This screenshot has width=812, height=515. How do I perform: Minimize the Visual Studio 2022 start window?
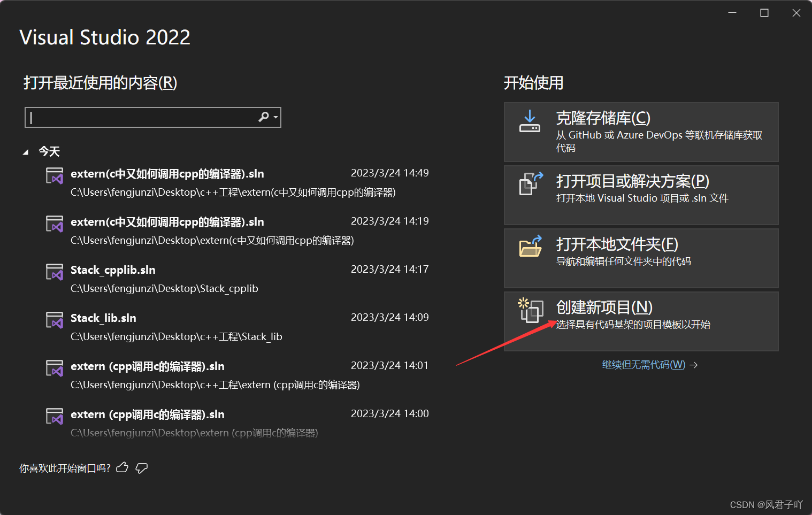coord(732,13)
